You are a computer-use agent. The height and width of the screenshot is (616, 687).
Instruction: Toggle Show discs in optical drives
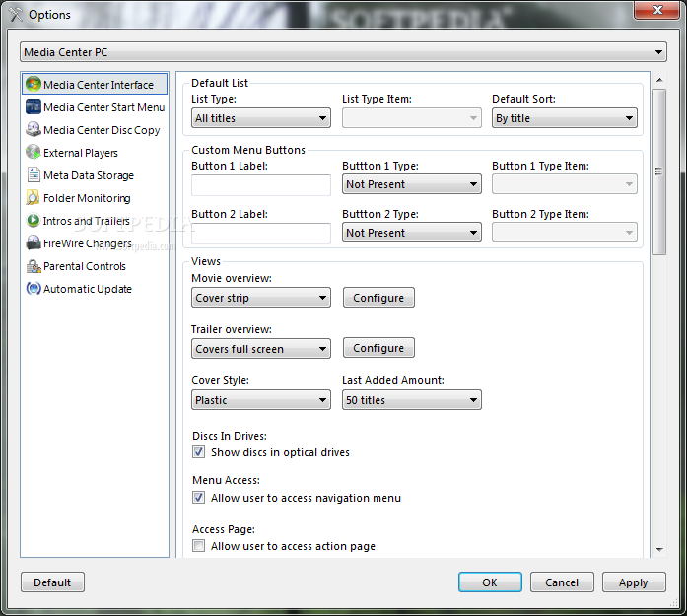tap(198, 452)
